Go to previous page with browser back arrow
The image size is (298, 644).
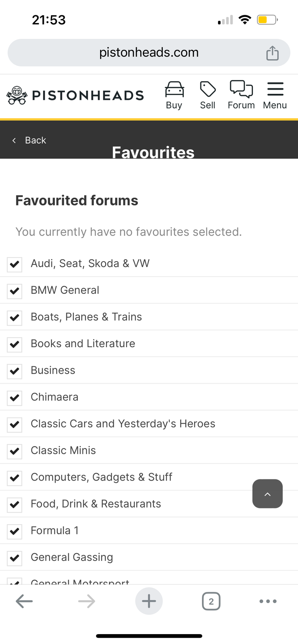pyautogui.click(x=24, y=601)
